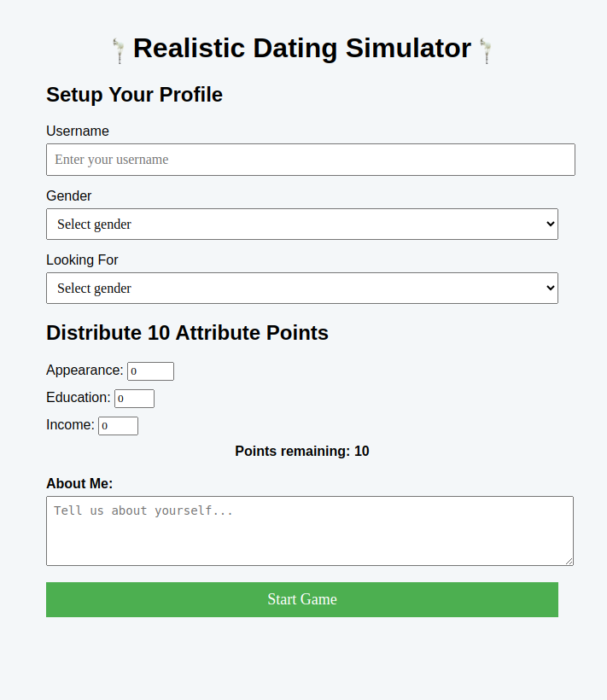
Task: Click the Appearance points field
Action: [150, 370]
